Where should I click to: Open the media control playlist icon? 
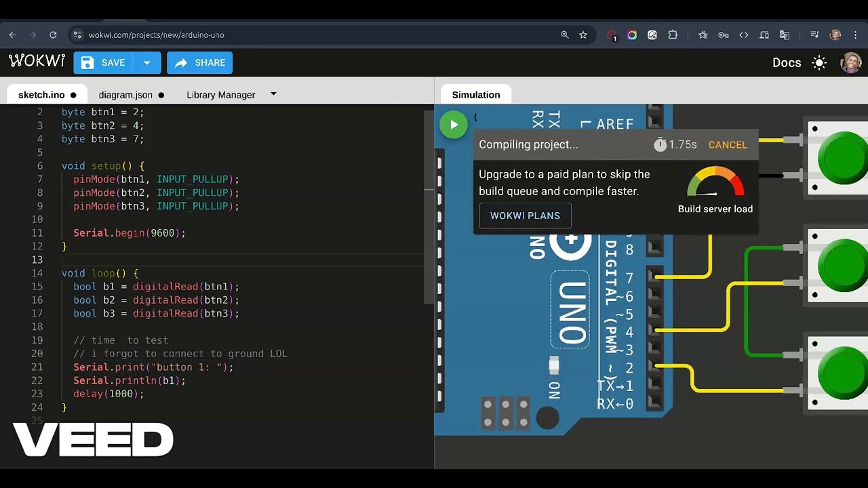click(815, 35)
